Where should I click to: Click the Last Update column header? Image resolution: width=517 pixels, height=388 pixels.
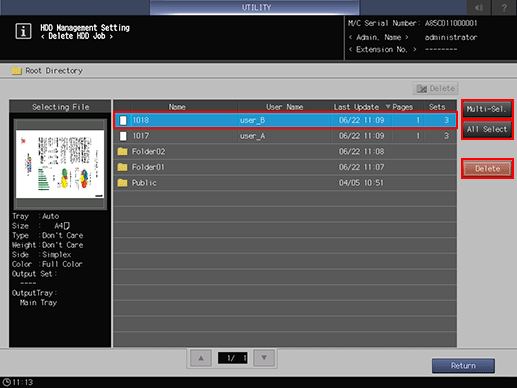point(356,107)
